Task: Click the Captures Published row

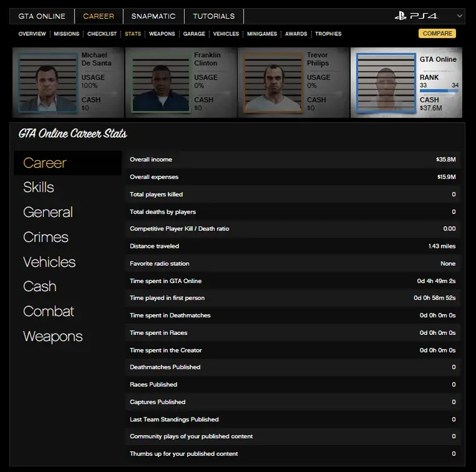Action: [x=292, y=402]
